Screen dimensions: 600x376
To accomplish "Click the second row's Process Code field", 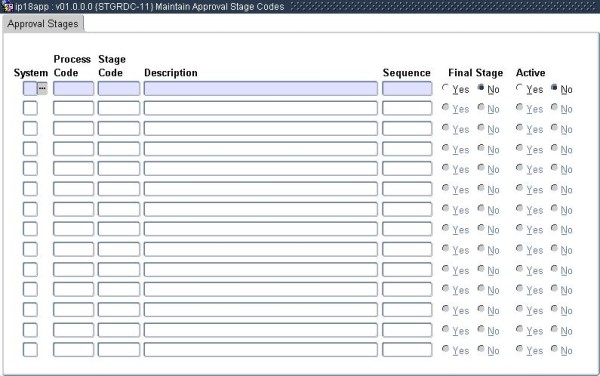I will pyautogui.click(x=73, y=108).
